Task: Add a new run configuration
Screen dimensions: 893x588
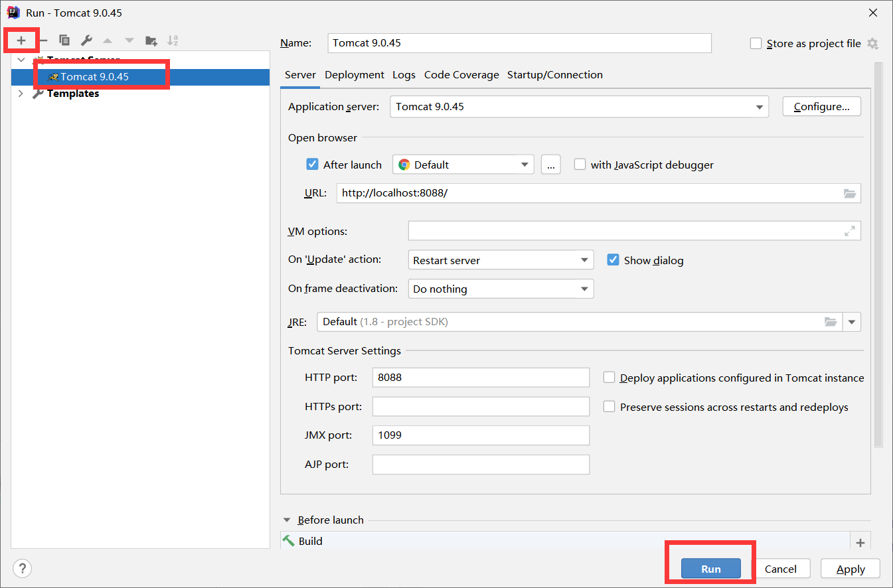Action: click(x=21, y=40)
